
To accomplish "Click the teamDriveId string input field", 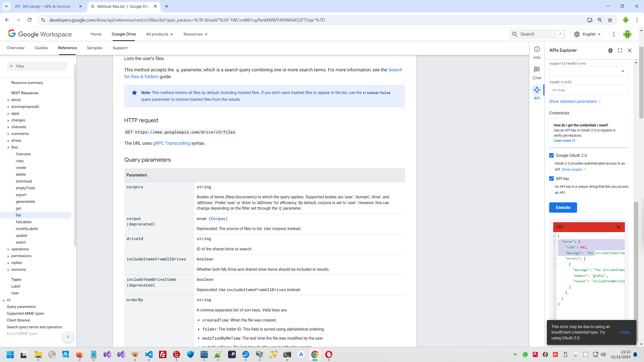I will (589, 90).
